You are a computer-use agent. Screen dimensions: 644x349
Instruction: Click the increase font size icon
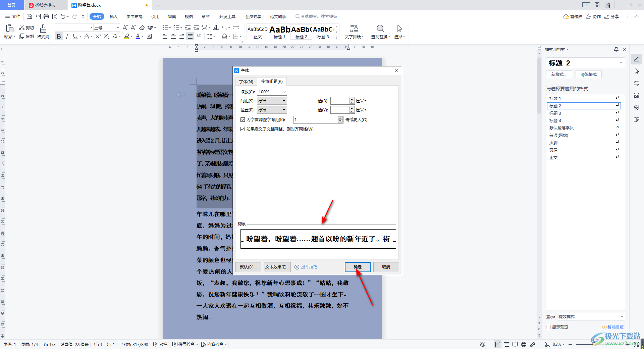click(x=125, y=28)
